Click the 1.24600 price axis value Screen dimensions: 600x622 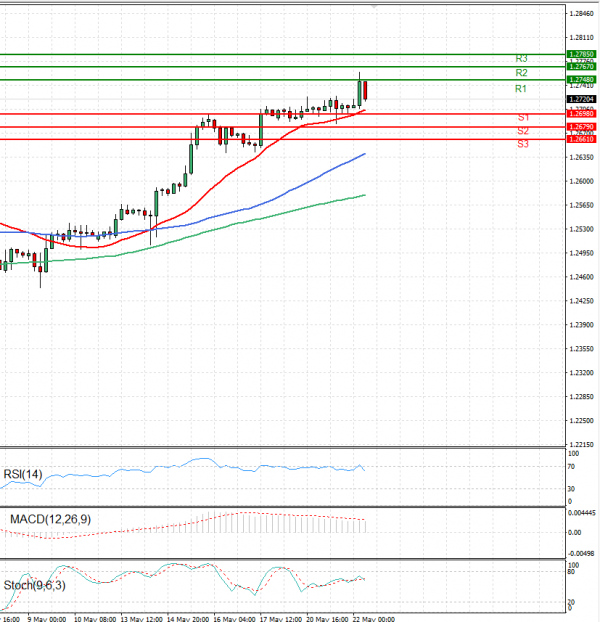click(581, 277)
